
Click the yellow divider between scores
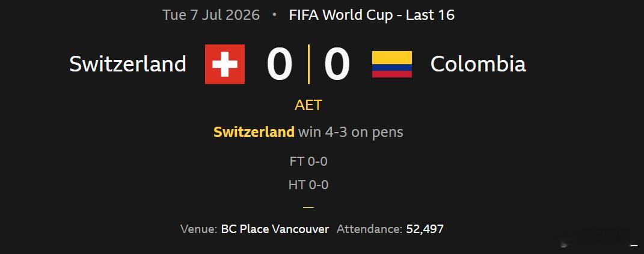(308, 64)
